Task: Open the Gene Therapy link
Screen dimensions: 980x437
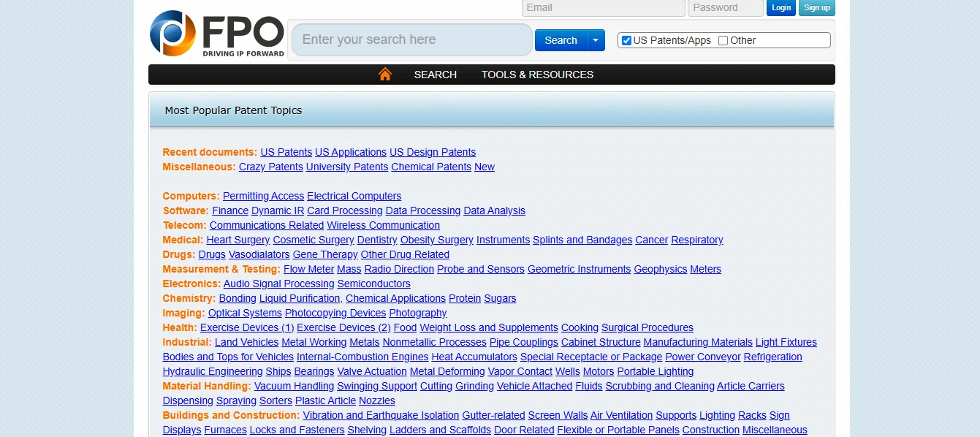Action: tap(325, 254)
